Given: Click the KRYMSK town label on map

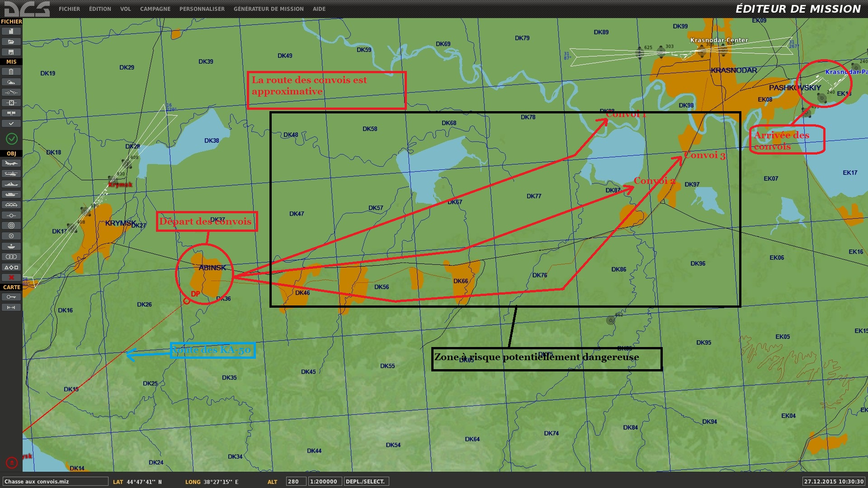Looking at the screenshot, I should pyautogui.click(x=120, y=223).
